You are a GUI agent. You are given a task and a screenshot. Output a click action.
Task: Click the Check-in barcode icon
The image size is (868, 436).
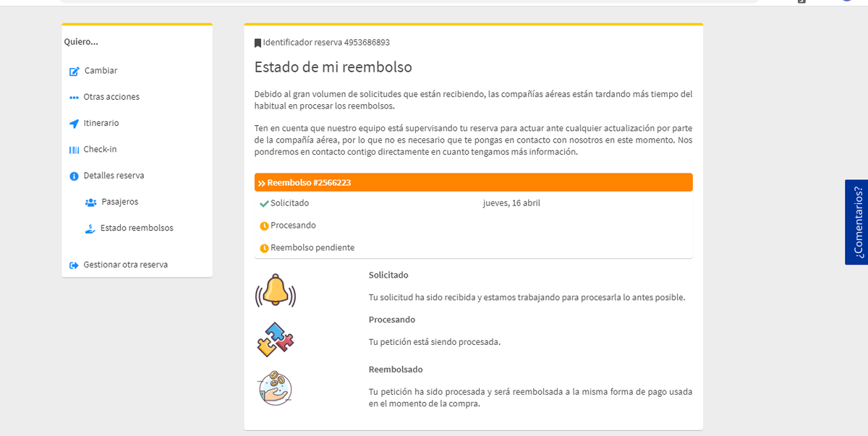coord(74,150)
